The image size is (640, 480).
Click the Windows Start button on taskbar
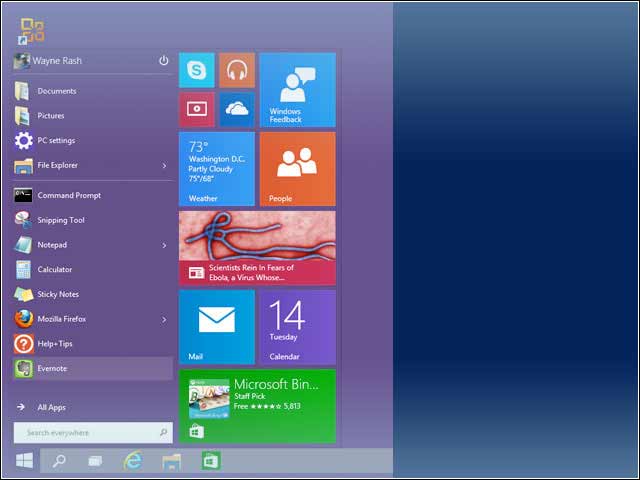24,460
